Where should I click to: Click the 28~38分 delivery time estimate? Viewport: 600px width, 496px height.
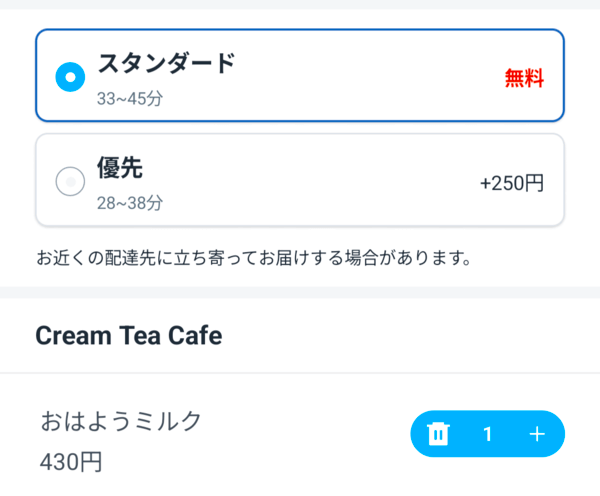[130, 203]
